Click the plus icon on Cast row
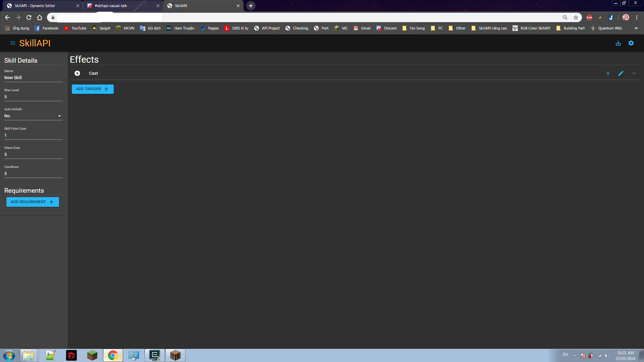This screenshot has width=644, height=362. point(608,73)
